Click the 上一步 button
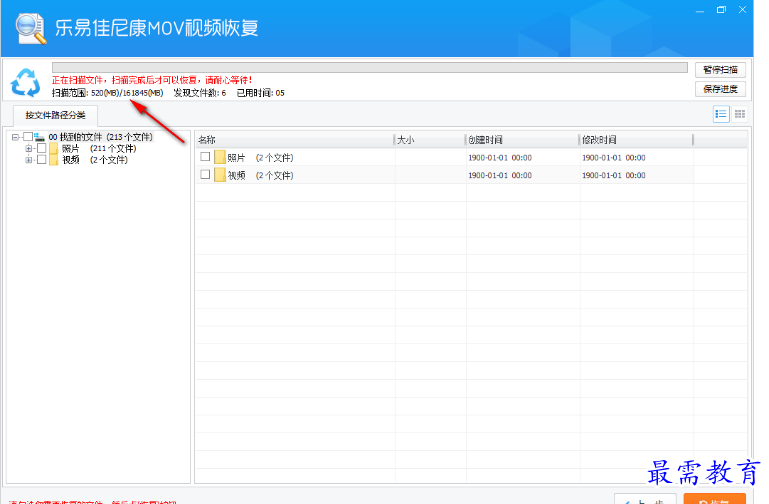This screenshot has height=504, width=769. [645, 499]
